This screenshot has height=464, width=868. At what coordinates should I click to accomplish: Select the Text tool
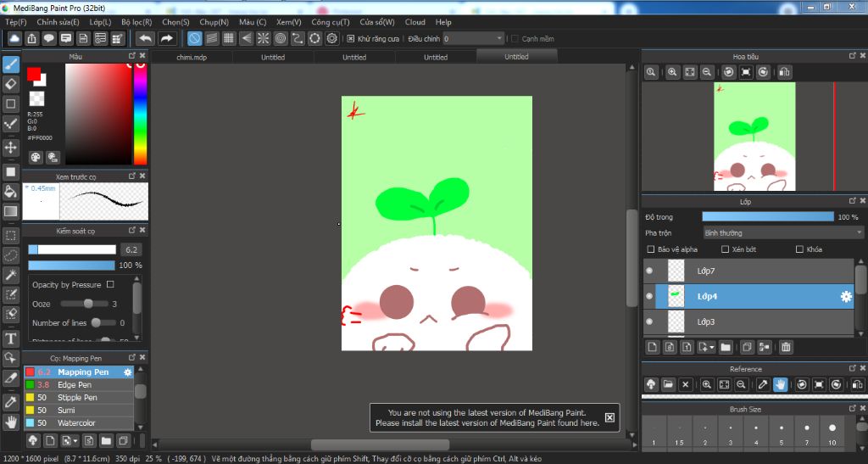coord(10,338)
